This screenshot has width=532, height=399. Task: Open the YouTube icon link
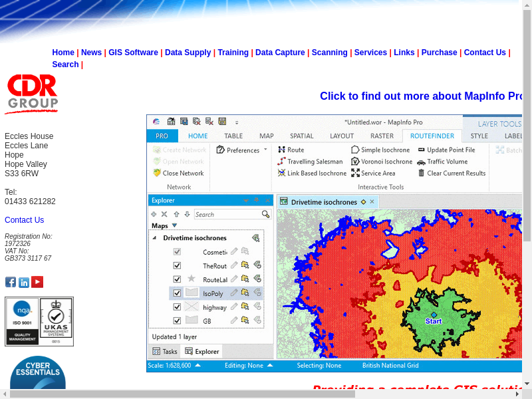tap(37, 282)
